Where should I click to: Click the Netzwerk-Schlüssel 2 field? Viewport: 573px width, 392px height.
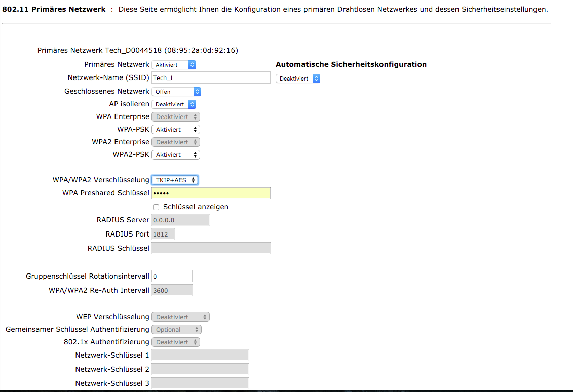(200, 369)
